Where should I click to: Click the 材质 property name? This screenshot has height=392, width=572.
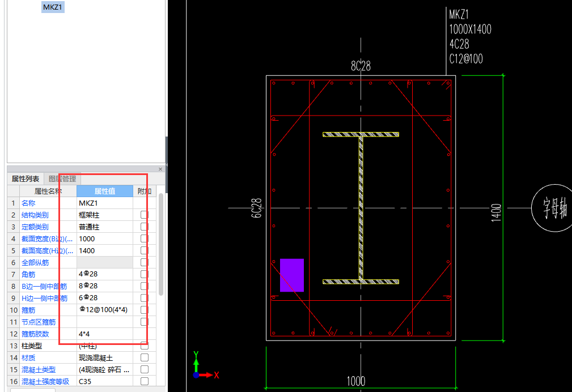[28, 357]
